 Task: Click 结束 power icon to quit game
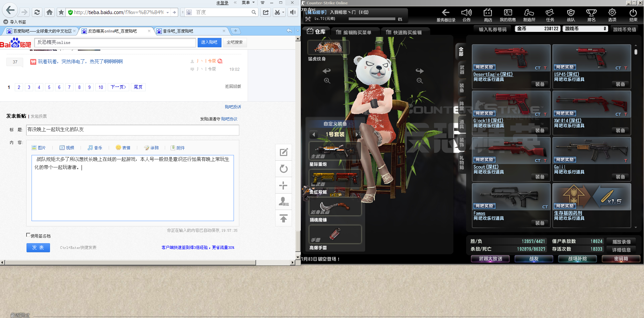pyautogui.click(x=633, y=15)
